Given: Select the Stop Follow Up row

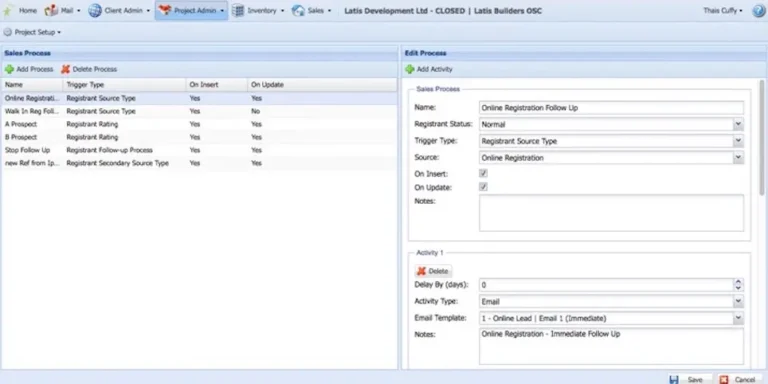Looking at the screenshot, I should click(199, 150).
